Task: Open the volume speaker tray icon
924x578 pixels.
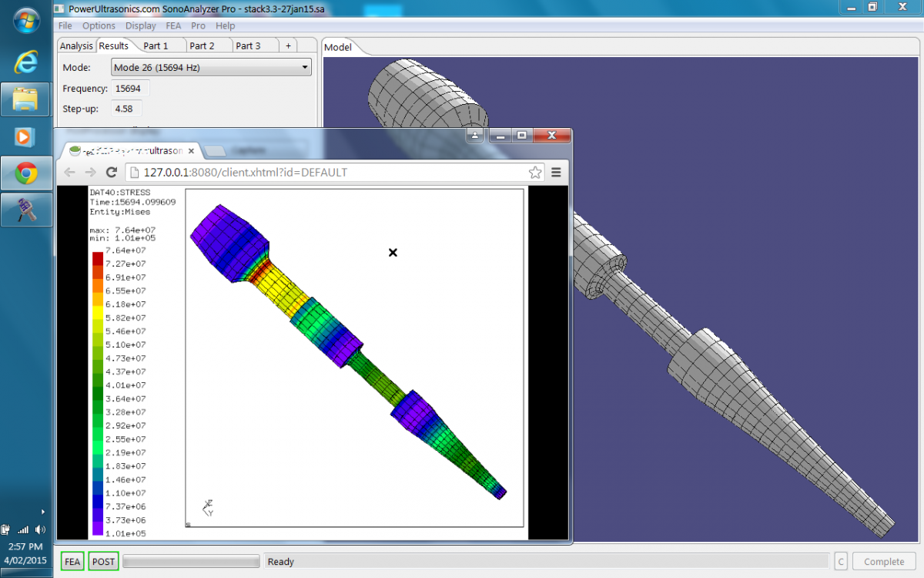Action: pos(40,529)
